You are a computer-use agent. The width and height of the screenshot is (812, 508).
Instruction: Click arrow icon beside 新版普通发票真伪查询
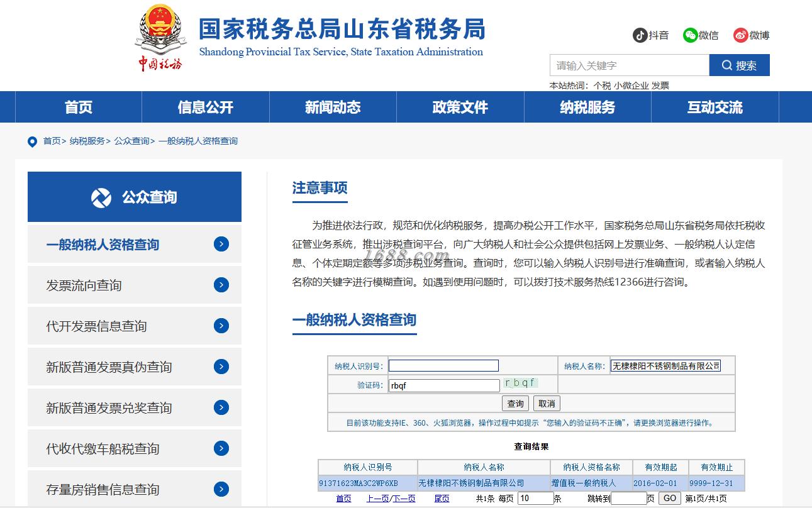(221, 367)
